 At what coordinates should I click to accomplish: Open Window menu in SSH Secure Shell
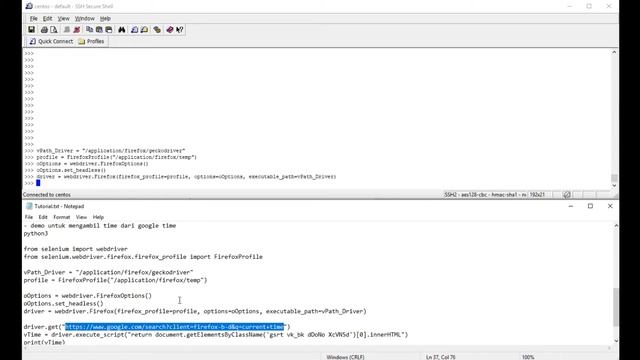[x=84, y=18]
